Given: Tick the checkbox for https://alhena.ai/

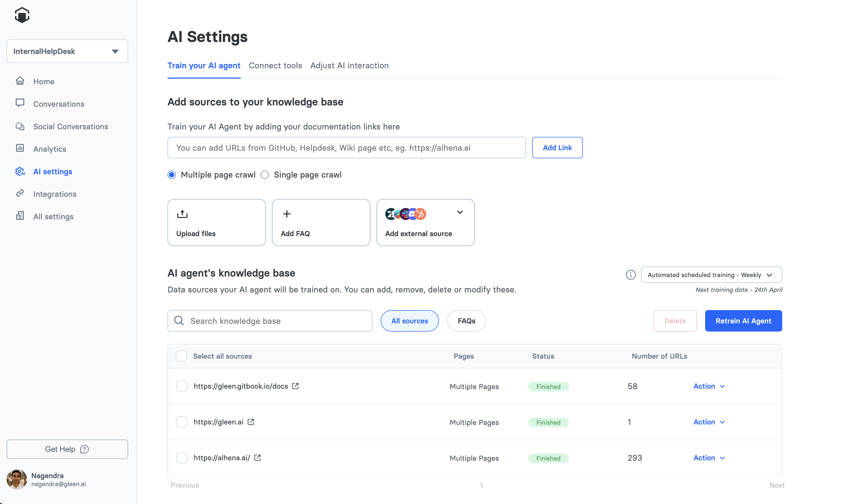Looking at the screenshot, I should (x=182, y=458).
